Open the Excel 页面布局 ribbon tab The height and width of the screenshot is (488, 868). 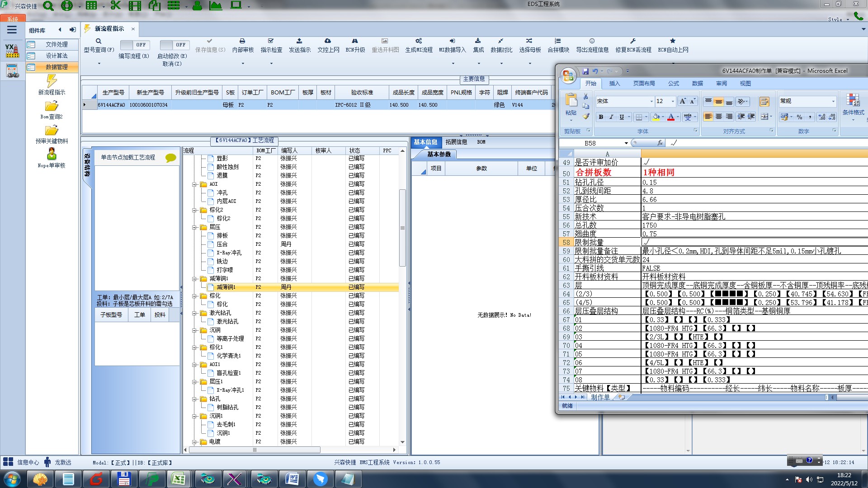pos(644,84)
